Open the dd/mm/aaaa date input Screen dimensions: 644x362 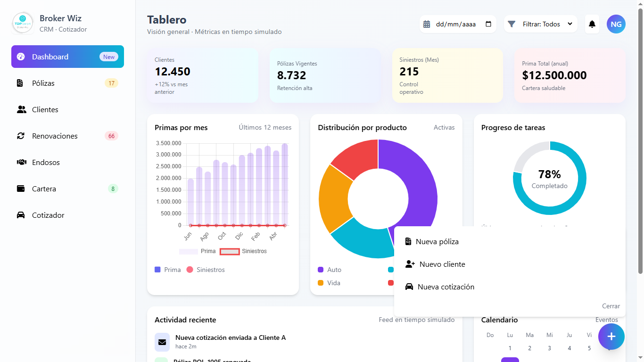pos(455,24)
